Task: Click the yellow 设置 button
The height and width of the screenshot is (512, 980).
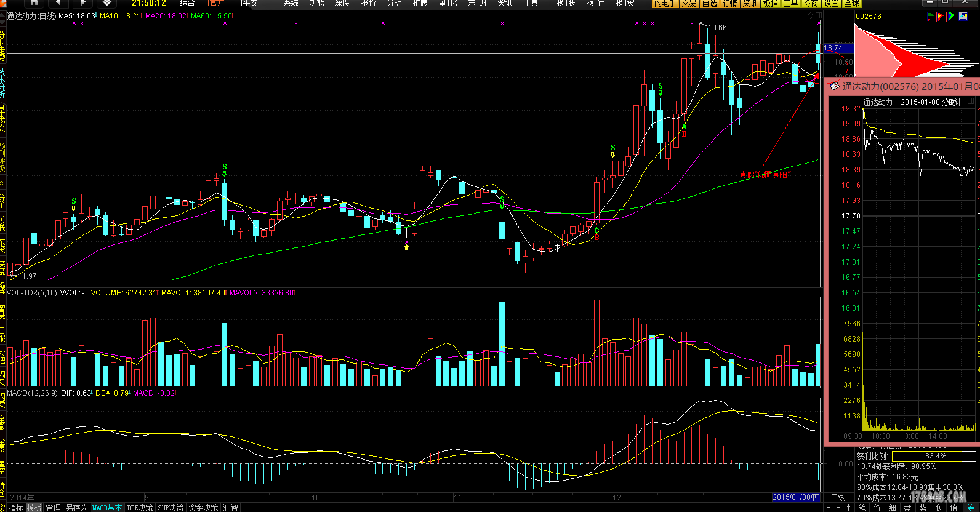Action: [831, 3]
